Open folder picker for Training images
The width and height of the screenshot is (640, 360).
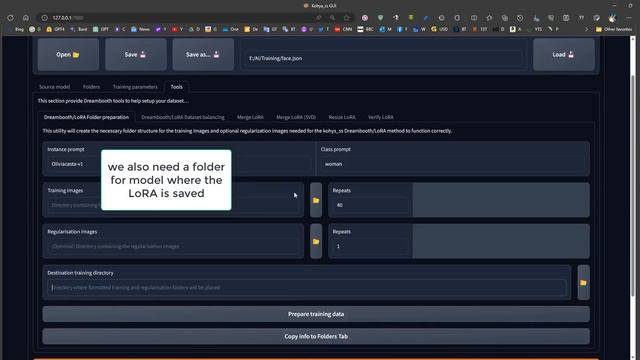pyautogui.click(x=316, y=200)
